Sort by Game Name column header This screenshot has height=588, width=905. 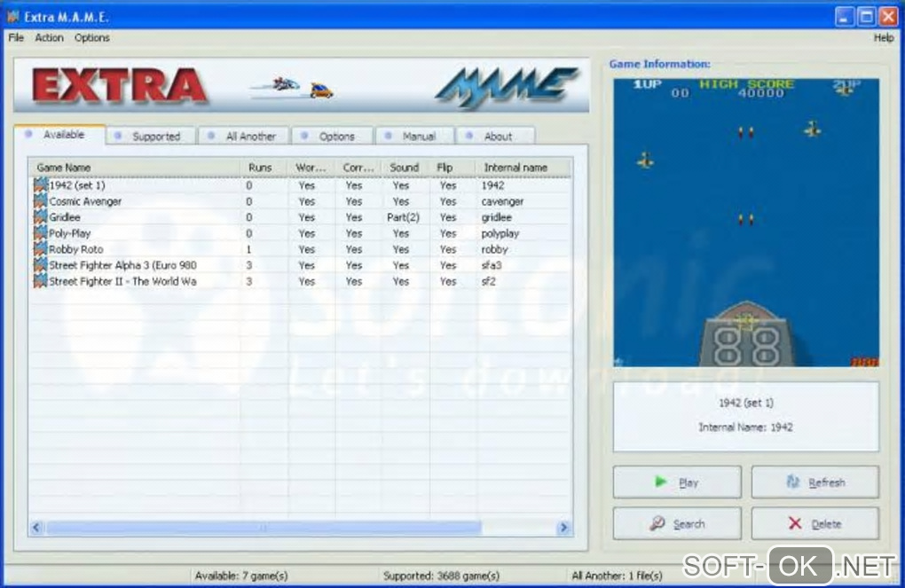134,168
